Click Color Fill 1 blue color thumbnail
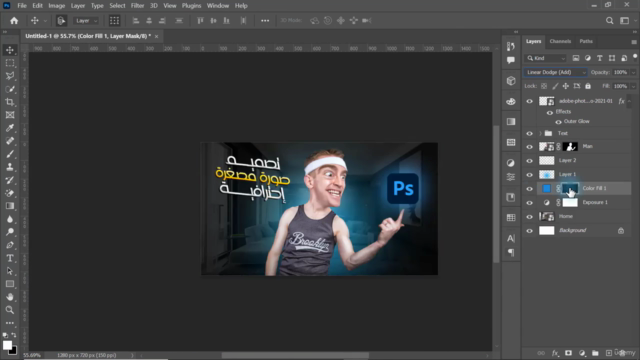Viewport: 640px width, 360px height. [546, 189]
